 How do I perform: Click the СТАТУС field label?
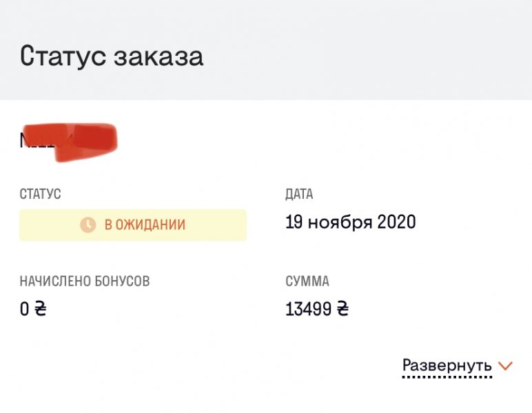click(x=40, y=194)
